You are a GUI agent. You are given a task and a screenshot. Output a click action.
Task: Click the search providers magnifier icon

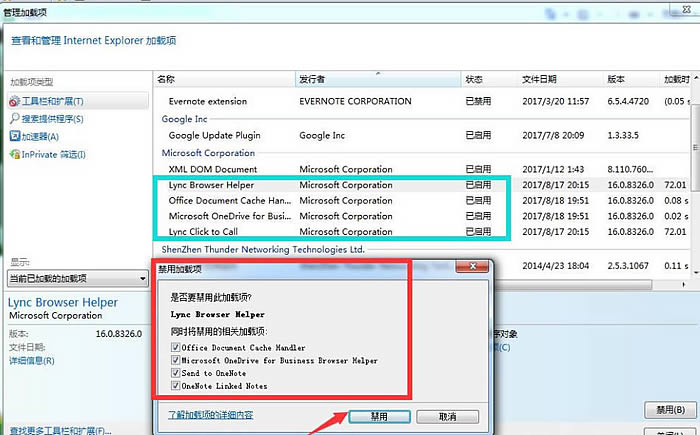point(14,118)
